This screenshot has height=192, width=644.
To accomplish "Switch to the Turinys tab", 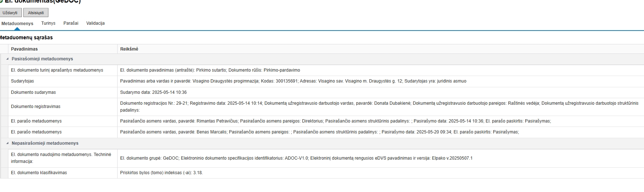I will click(x=48, y=23).
